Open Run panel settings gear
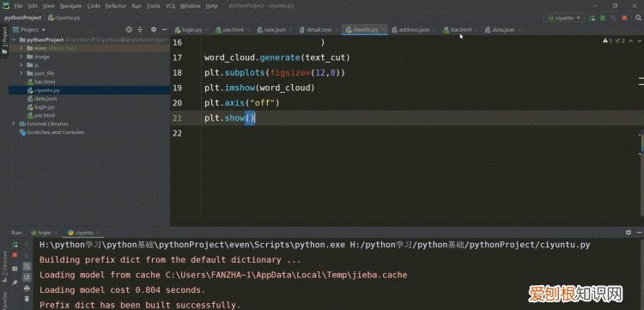 pos(628,233)
